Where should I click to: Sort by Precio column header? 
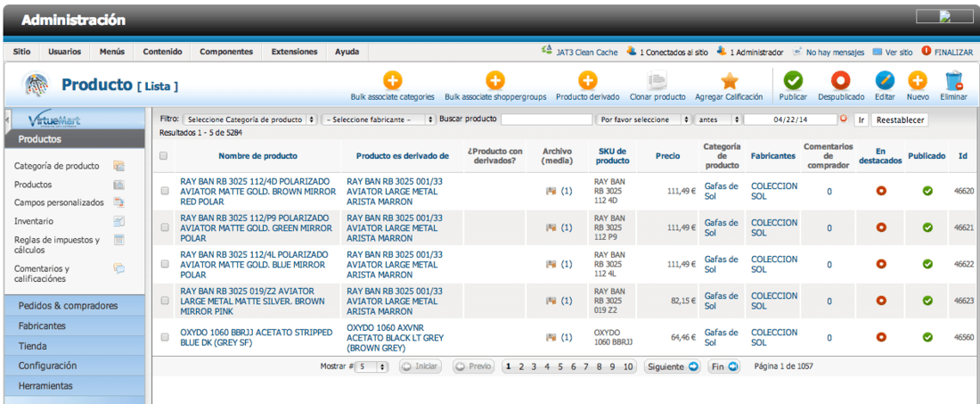[x=667, y=156]
